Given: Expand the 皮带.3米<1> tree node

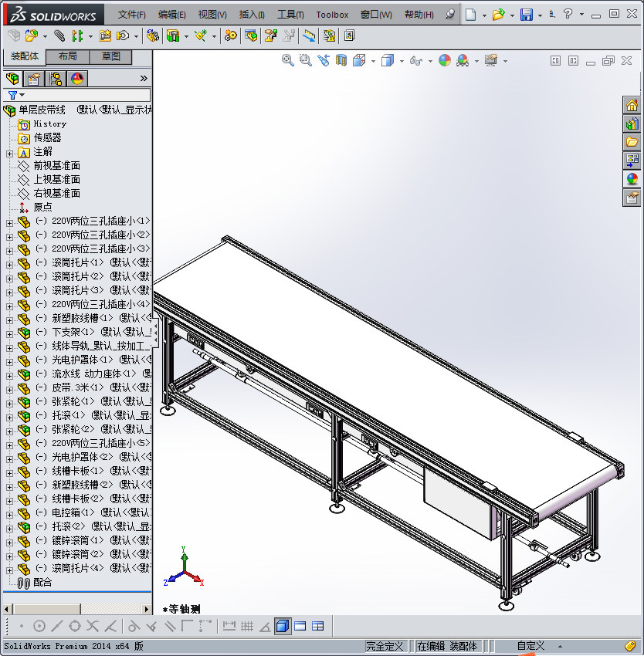Looking at the screenshot, I should pyautogui.click(x=9, y=390).
